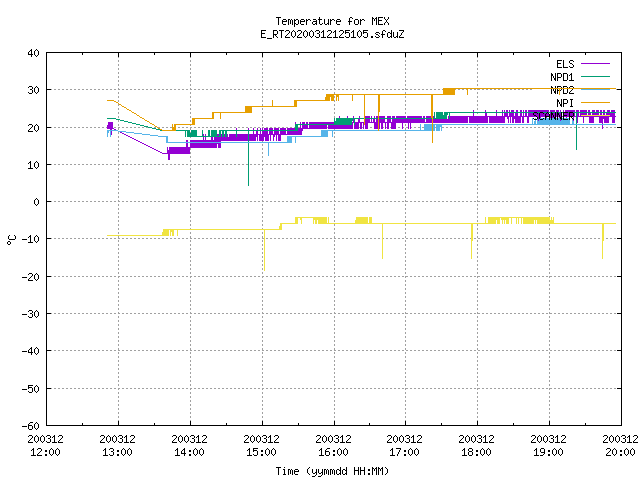640x480 pixels.
Task: Select the filename text E_RT20200312125105.sfduZ
Action: pyautogui.click(x=332, y=34)
